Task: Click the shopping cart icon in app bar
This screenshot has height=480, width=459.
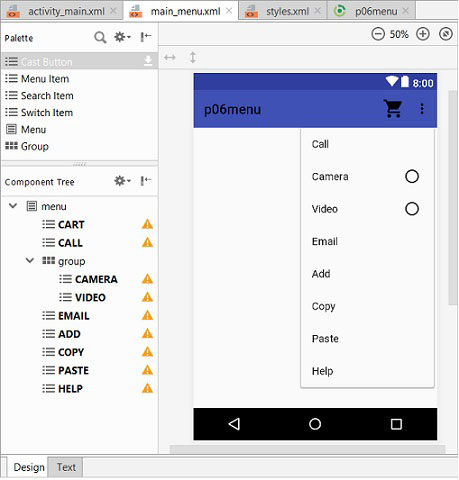Action: point(393,109)
